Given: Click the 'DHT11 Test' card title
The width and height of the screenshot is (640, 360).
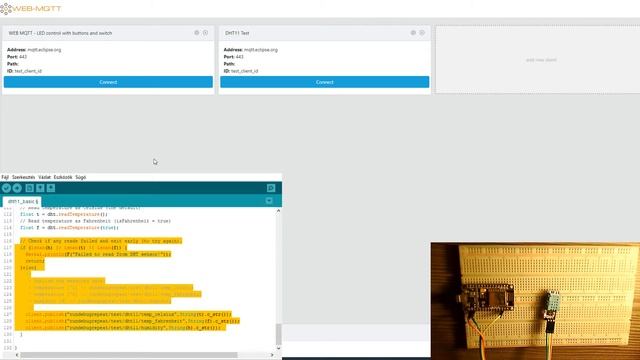Looking at the screenshot, I should 237,33.
